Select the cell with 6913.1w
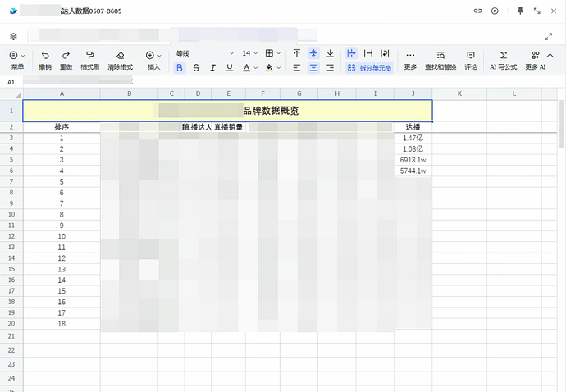 coord(413,160)
